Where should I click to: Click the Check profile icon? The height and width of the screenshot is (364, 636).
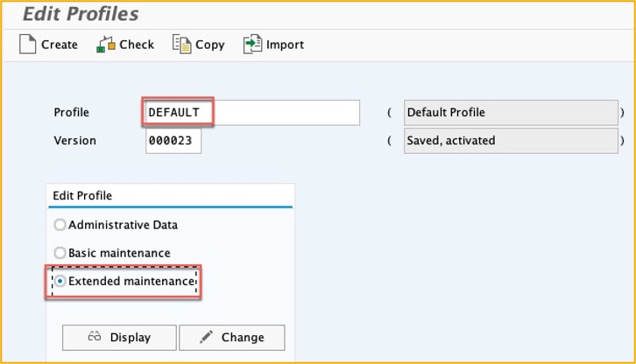pos(106,45)
